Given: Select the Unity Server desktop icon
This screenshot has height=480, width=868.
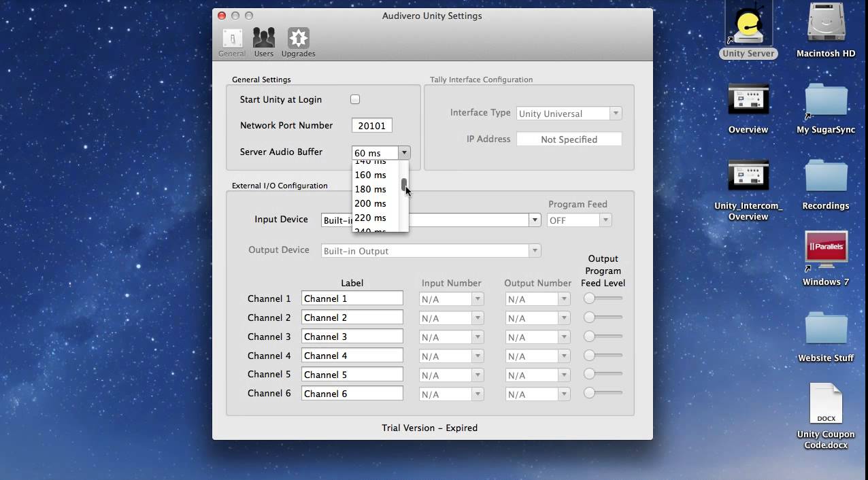Looking at the screenshot, I should [x=748, y=31].
